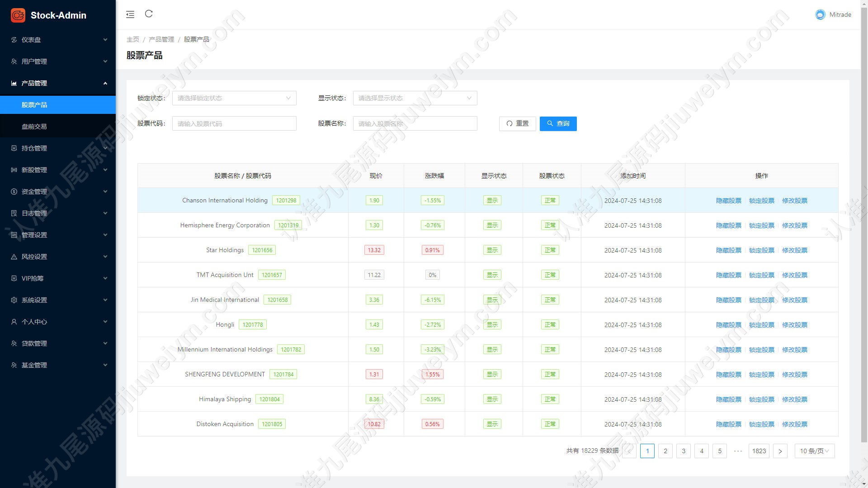Click 隐藏股票 for Star Holdings
Viewport: 868px width, 488px height.
[x=728, y=250]
